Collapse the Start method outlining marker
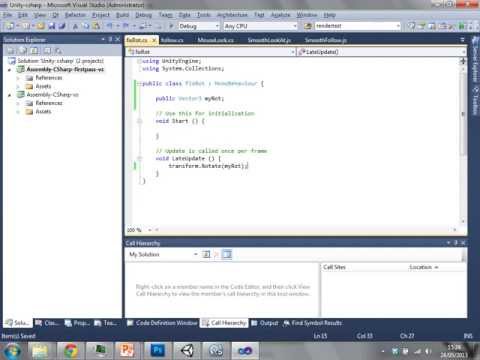Image resolution: width=480 pixels, height=360 pixels. [140, 121]
